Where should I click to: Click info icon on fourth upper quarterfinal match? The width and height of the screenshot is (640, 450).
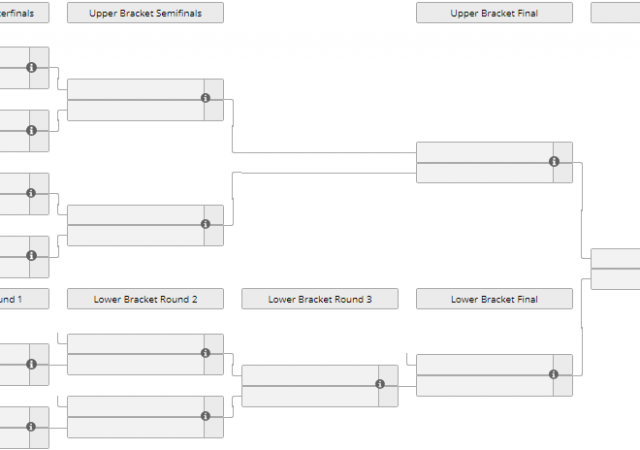(31, 256)
